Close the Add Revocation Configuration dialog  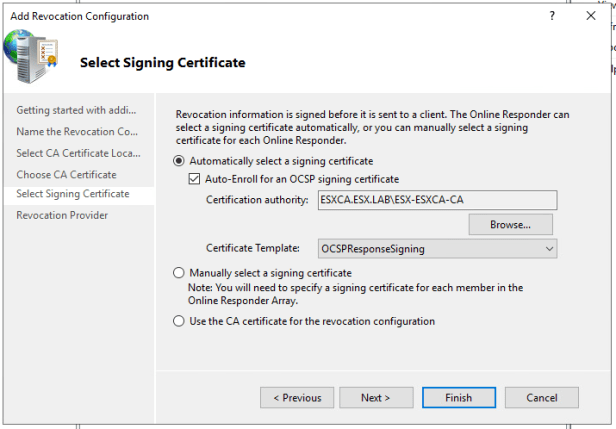click(x=590, y=16)
